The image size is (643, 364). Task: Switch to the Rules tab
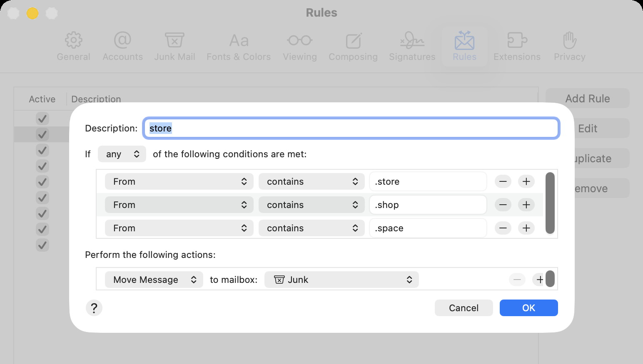tap(464, 46)
